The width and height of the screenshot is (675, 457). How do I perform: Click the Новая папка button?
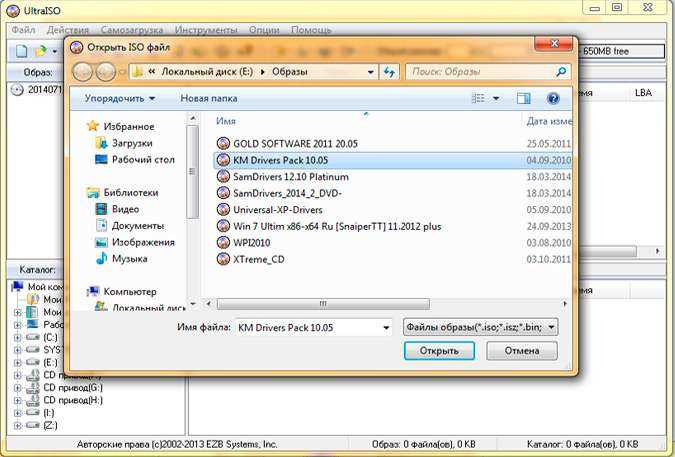coord(209,99)
